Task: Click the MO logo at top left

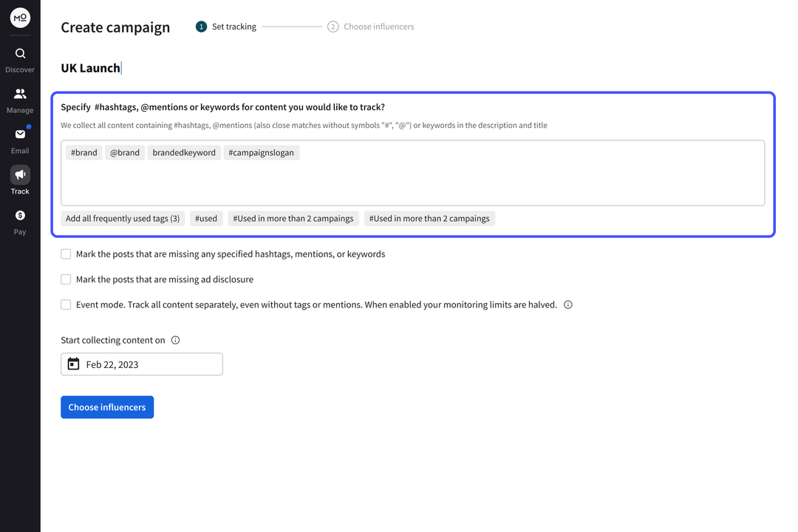Action: pyautogui.click(x=19, y=18)
